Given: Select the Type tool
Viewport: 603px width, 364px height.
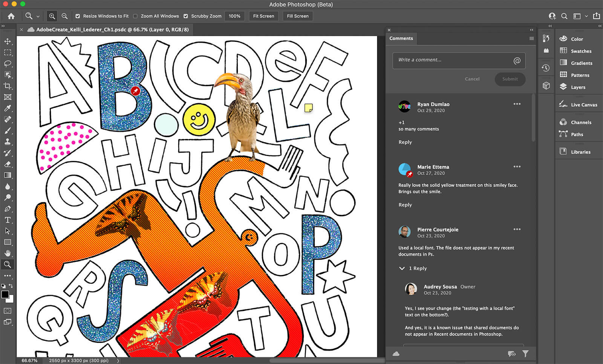Looking at the screenshot, I should (8, 220).
